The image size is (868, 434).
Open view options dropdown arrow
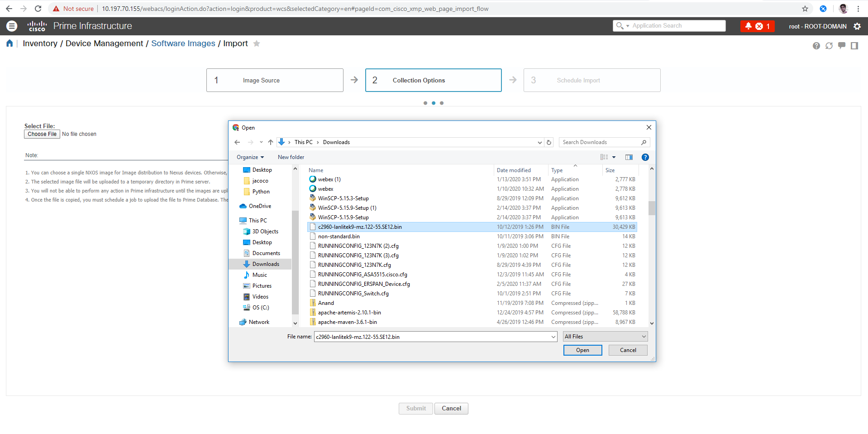coord(614,157)
